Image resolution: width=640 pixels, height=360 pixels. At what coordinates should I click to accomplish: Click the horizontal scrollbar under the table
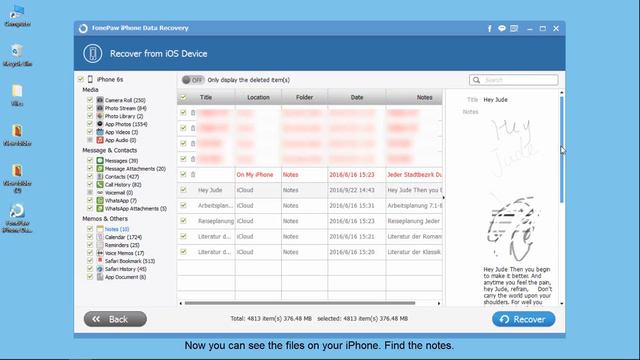click(300, 303)
